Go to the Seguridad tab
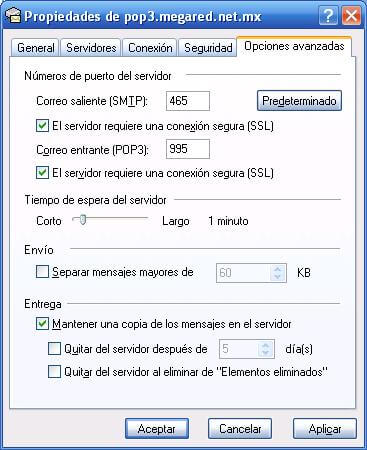The width and height of the screenshot is (367, 450). tap(208, 48)
